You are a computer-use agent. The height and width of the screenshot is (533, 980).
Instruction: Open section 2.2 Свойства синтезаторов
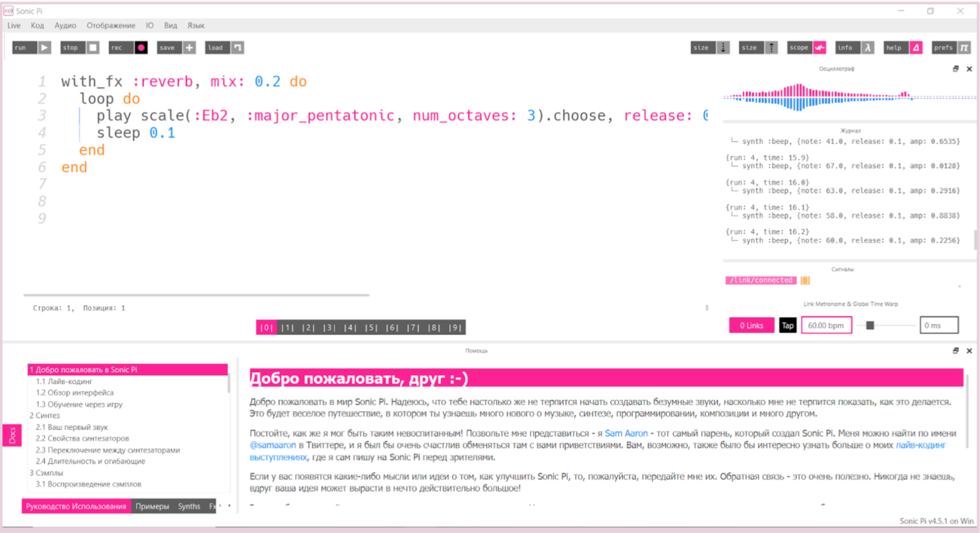(x=82, y=438)
